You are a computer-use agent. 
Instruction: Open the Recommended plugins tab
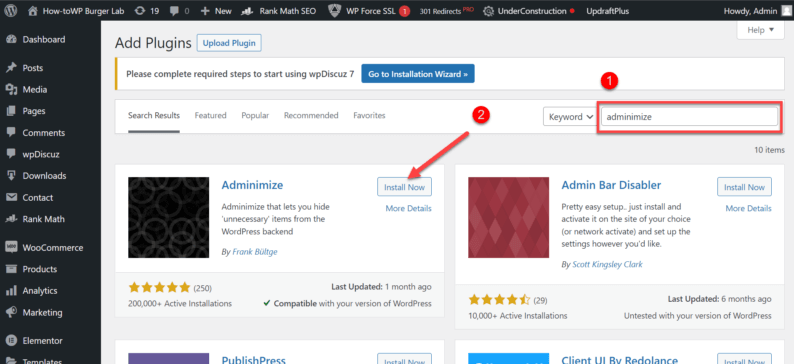(x=311, y=115)
